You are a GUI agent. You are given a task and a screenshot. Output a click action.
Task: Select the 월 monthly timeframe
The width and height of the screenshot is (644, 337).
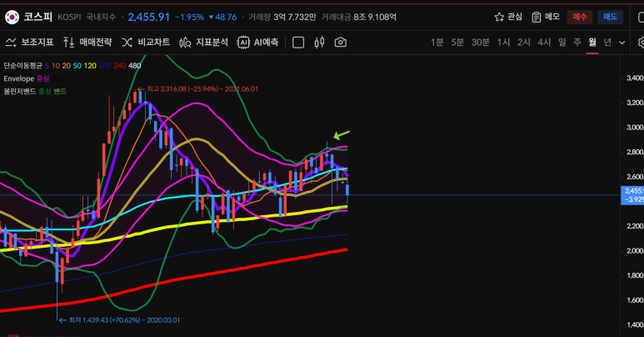pos(592,42)
